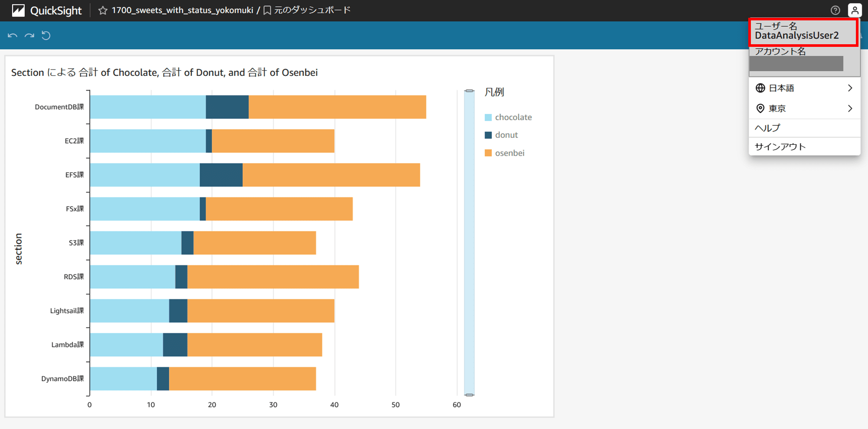Click the chart's vertical scrollbar track
The width and height of the screenshot is (868, 429).
[469, 243]
